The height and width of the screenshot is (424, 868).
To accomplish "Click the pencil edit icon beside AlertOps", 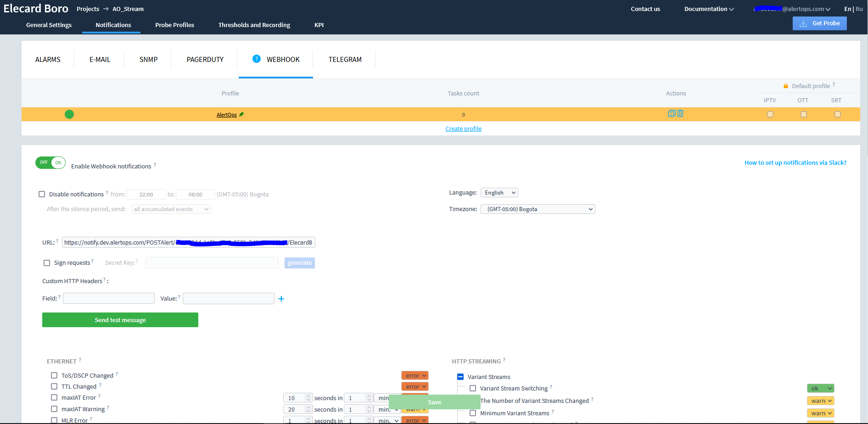I will pos(241,114).
